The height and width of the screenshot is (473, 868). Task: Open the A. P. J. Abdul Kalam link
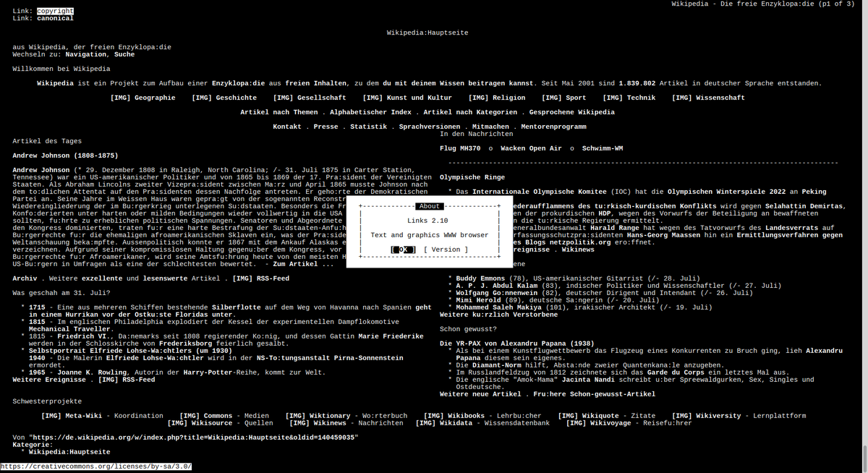(498, 286)
